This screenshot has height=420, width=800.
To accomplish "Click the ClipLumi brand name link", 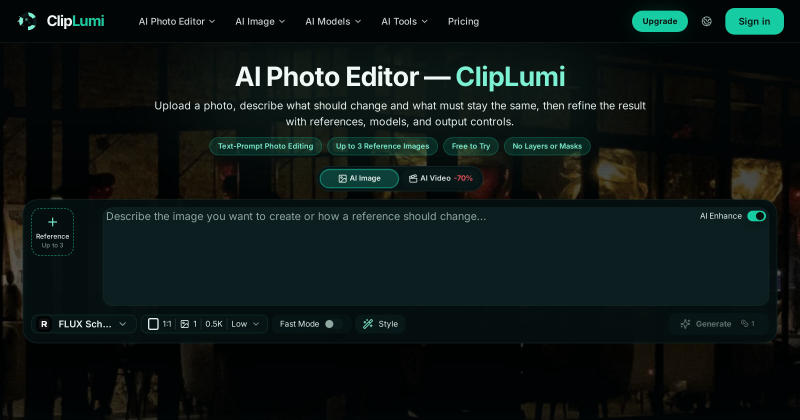I will tap(76, 21).
